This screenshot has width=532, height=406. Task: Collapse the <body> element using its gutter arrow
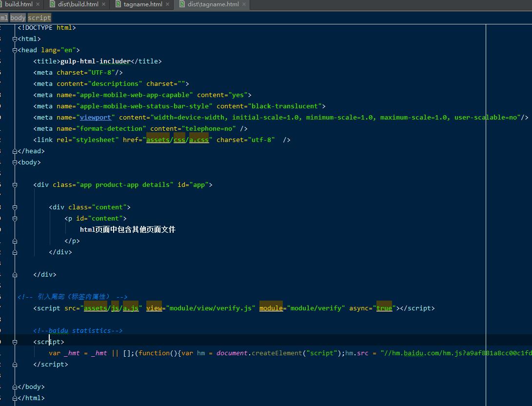click(15, 162)
